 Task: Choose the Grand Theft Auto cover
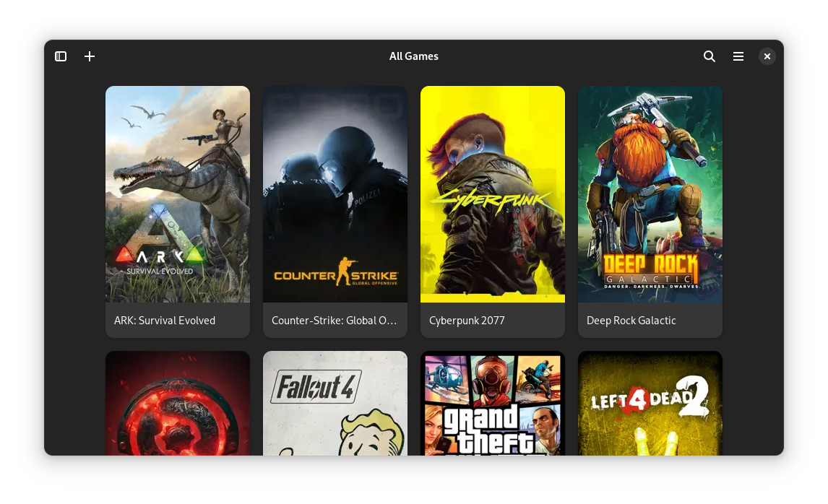493,403
